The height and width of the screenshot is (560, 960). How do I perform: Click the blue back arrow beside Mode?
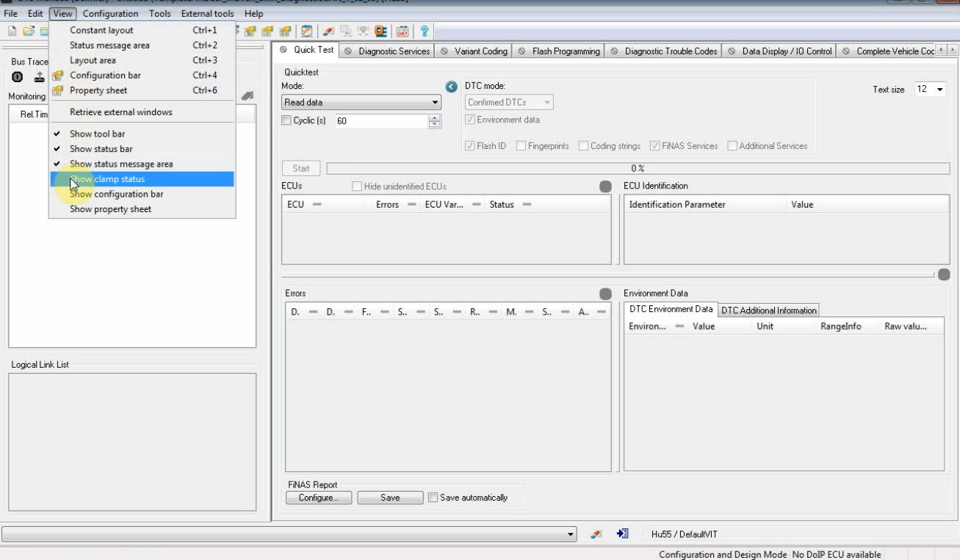point(452,87)
